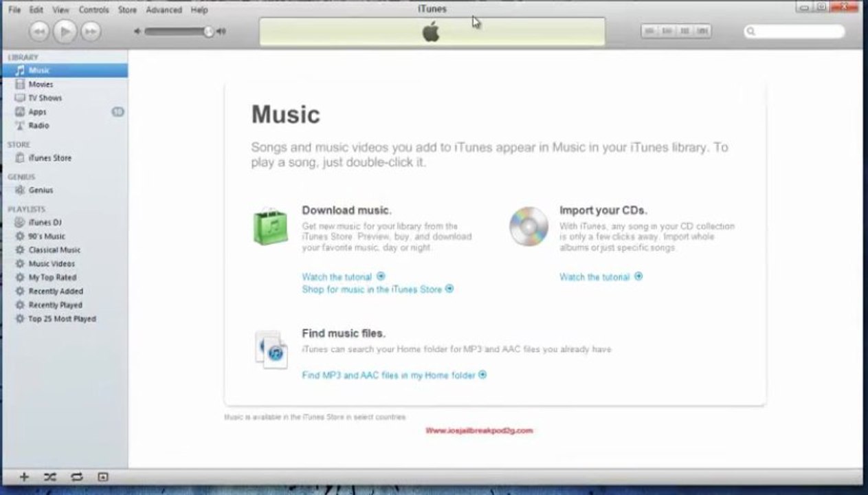Click the Apple logo in display
Viewport: 868px width, 495px height.
point(431,32)
